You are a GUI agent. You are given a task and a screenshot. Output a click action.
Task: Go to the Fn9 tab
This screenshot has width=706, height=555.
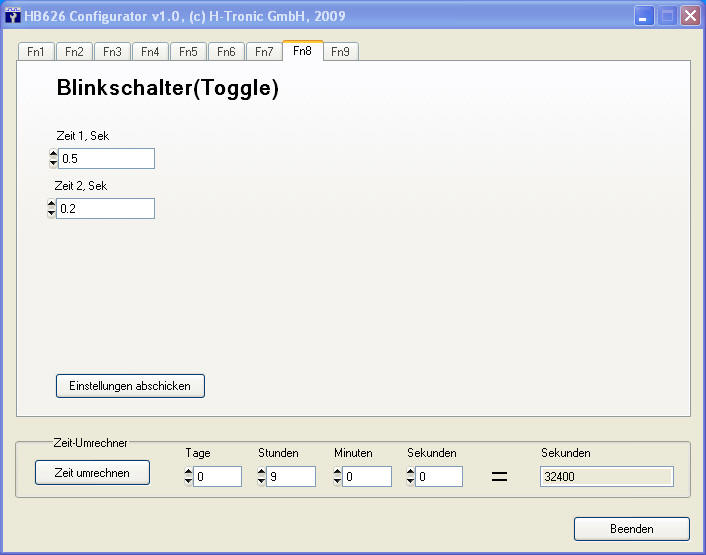click(x=340, y=52)
